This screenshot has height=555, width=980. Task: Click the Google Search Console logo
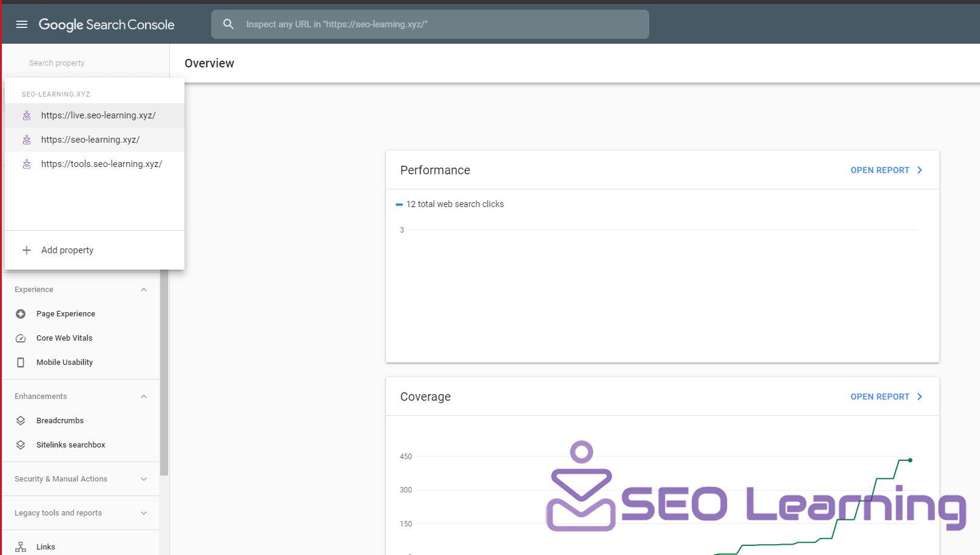pos(107,24)
